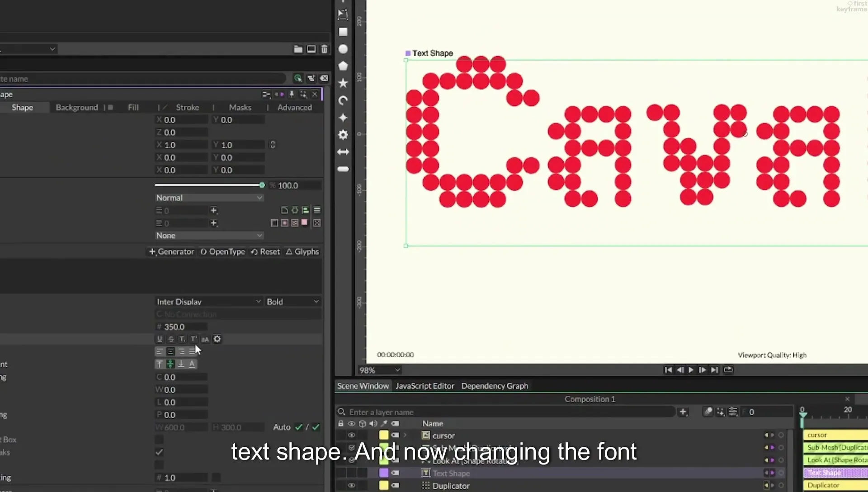868x492 pixels.
Task: Toggle the checked checkbox in text attributes
Action: tap(159, 452)
